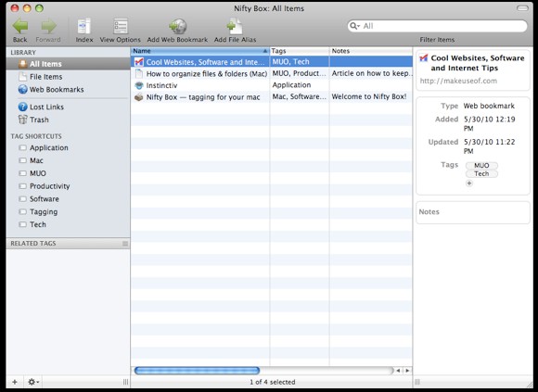This screenshot has width=538, height=392.
Task: Open Web Bookmarks in sidebar
Action: [x=68, y=90]
